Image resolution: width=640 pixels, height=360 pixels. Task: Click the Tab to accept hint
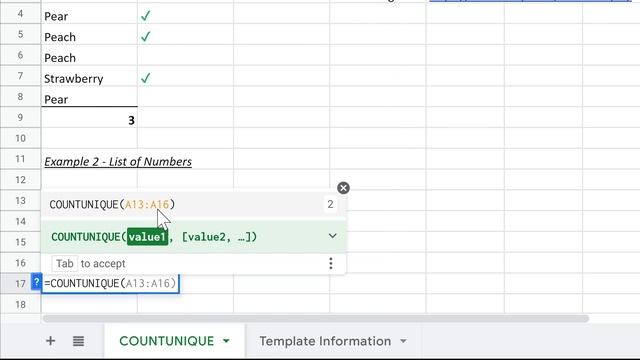click(x=89, y=264)
